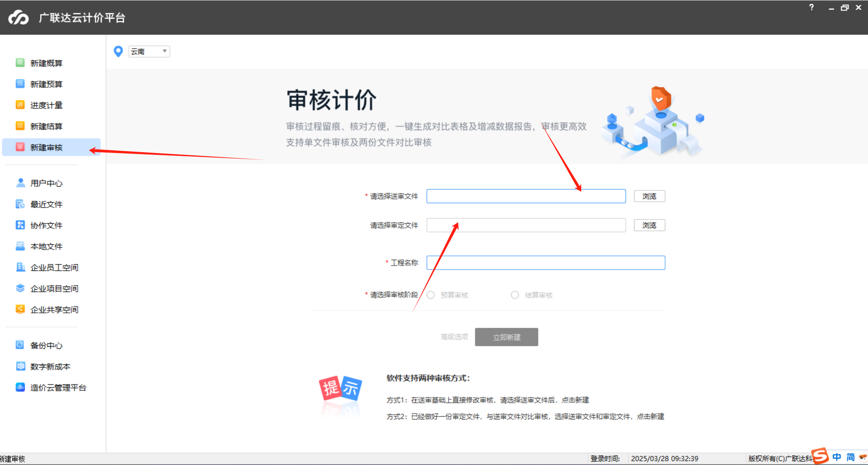Click the blue location pin icon
This screenshot has width=868, height=465.
tap(118, 51)
